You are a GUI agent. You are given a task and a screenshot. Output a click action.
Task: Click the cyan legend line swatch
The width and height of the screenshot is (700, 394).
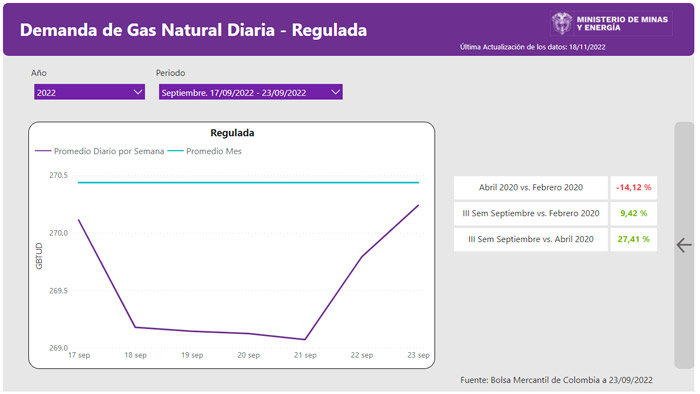pos(175,151)
